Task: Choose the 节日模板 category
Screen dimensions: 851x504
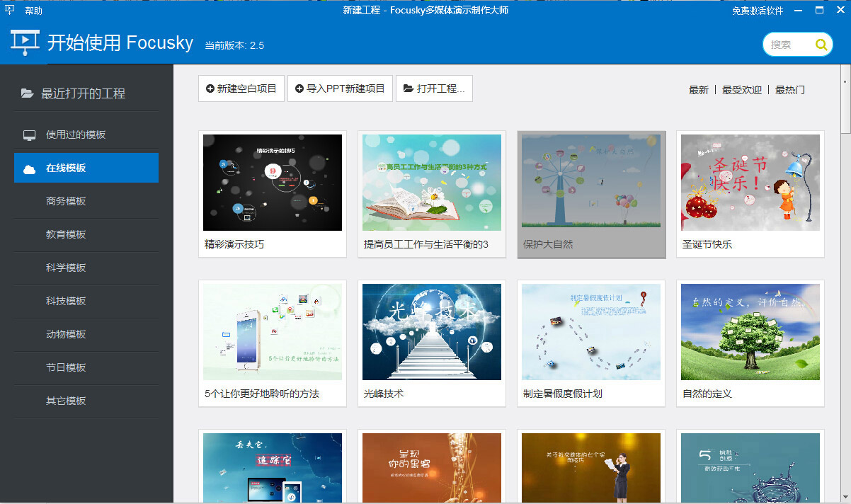Action: coord(86,367)
